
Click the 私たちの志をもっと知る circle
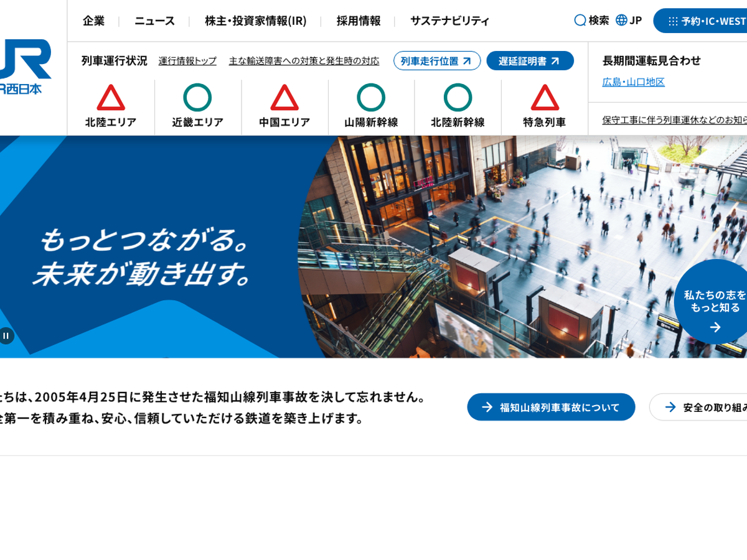point(713,302)
